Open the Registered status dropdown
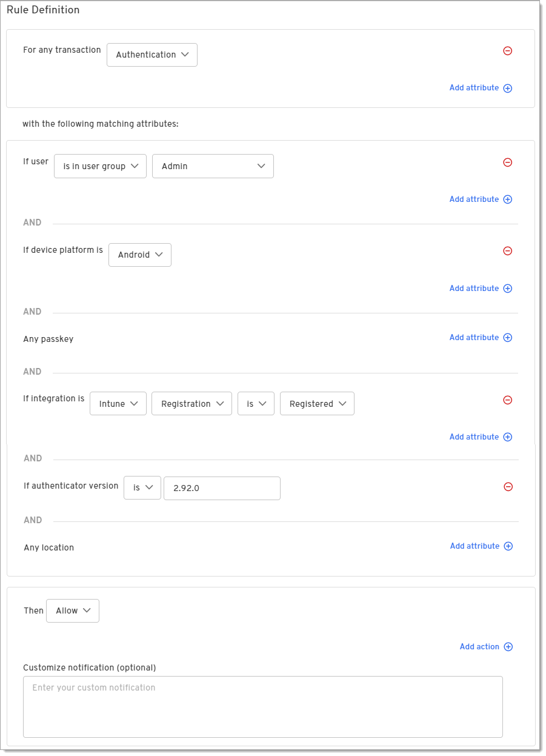Screen dimensions: 546x756 pyautogui.click(x=317, y=404)
